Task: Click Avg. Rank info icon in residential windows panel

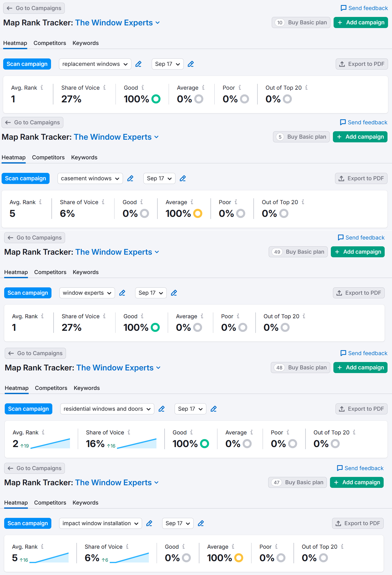Action: point(43,432)
